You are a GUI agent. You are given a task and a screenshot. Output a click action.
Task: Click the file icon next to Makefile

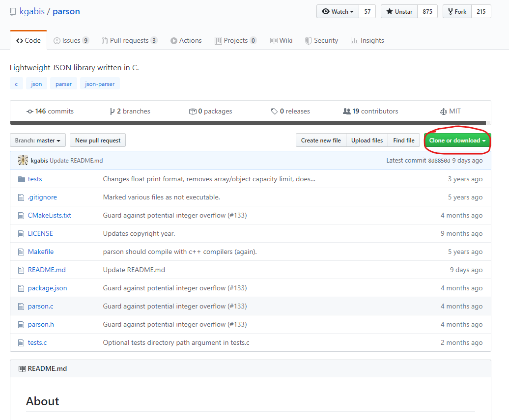[x=21, y=252]
